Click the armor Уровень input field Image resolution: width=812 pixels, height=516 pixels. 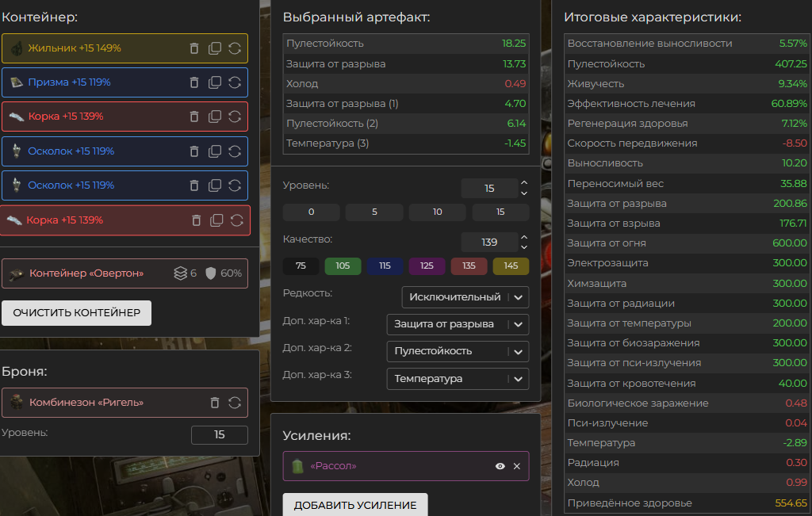point(219,434)
